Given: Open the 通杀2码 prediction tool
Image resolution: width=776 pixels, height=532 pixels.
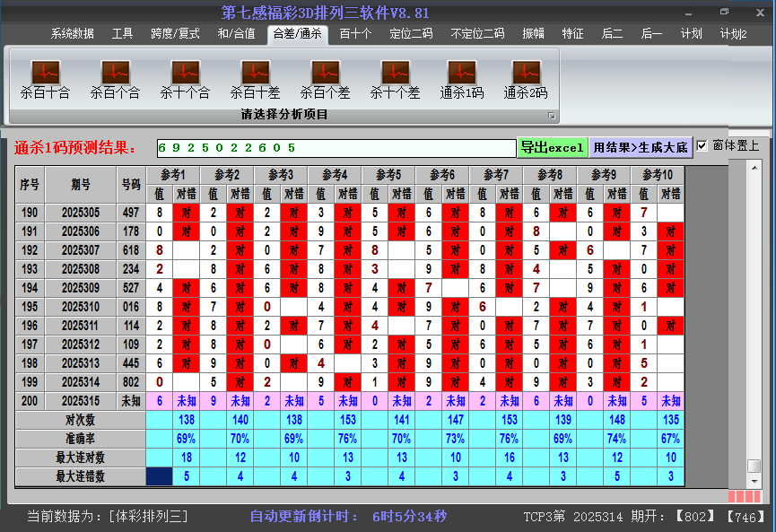Looking at the screenshot, I should (x=526, y=76).
